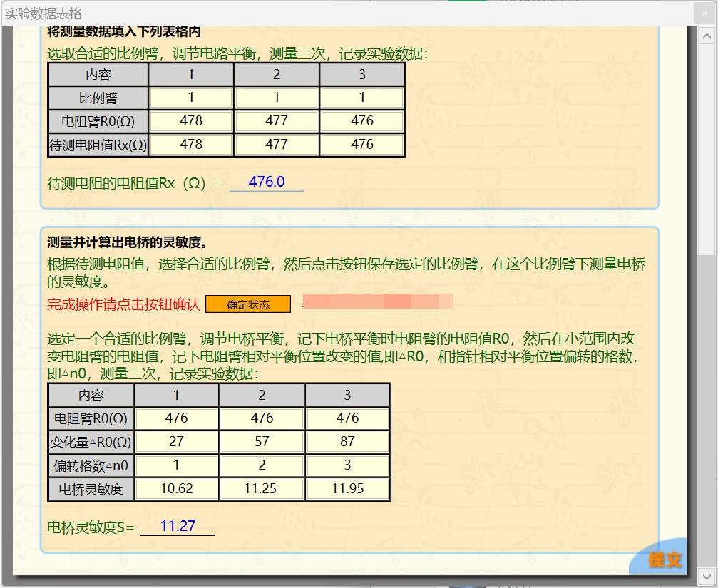Edit the 待测电阻值Rx field in column 3

tap(362, 145)
